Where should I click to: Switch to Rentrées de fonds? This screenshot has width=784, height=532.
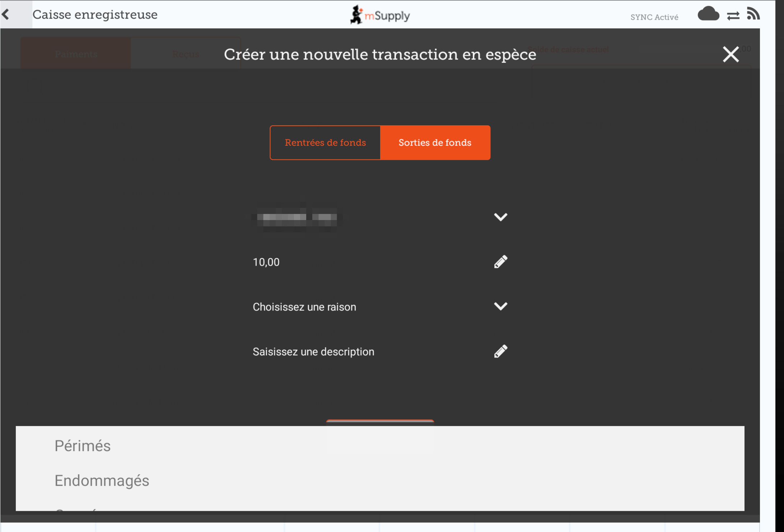tap(325, 143)
